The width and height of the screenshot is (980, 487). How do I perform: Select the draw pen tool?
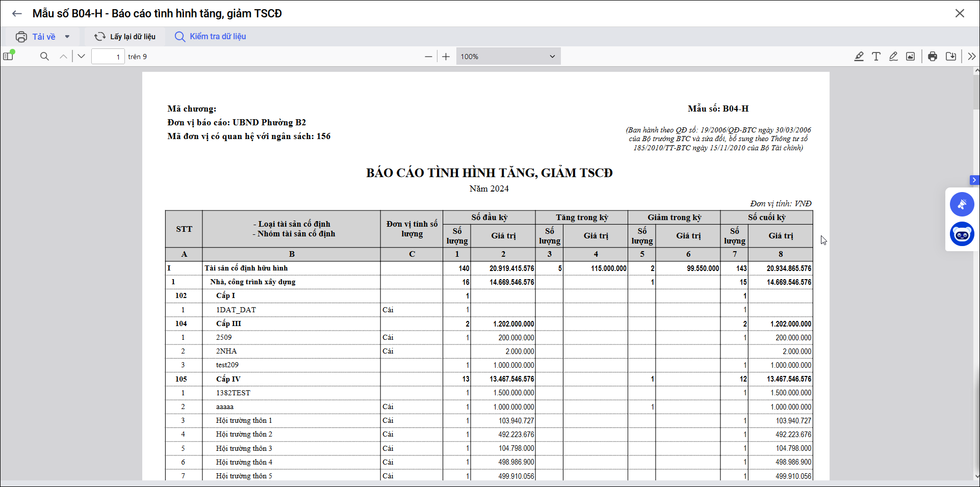893,57
